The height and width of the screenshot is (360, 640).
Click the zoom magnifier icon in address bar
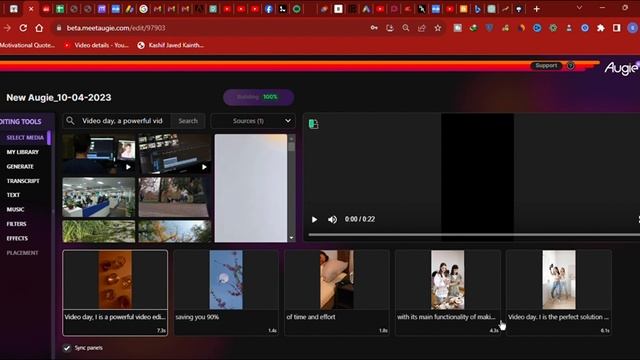click(406, 28)
